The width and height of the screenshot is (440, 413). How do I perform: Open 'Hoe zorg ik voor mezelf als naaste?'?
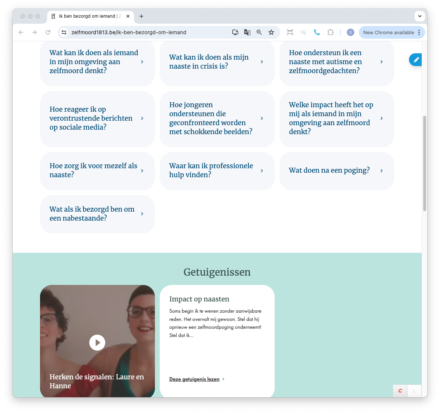coord(97,170)
